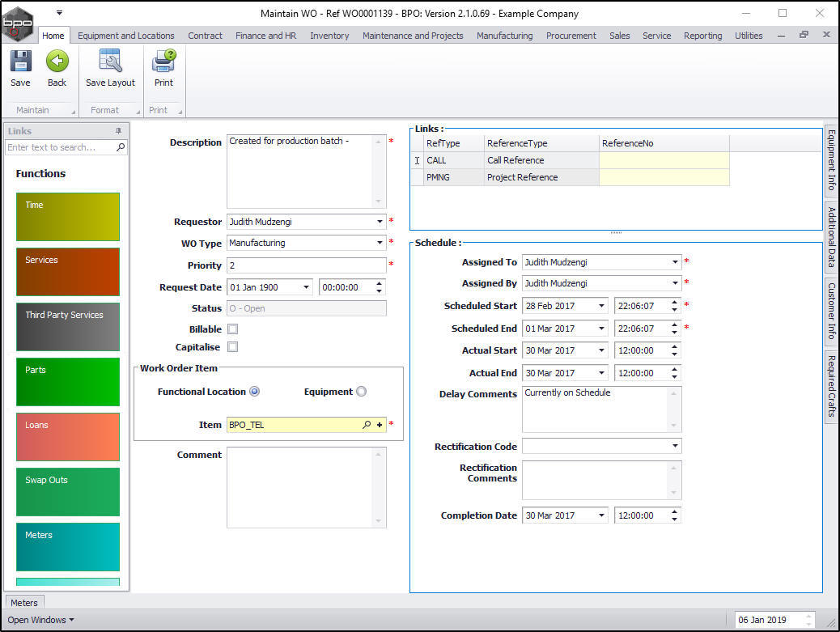The width and height of the screenshot is (840, 632).
Task: Click the Print icon
Action: coord(163,63)
